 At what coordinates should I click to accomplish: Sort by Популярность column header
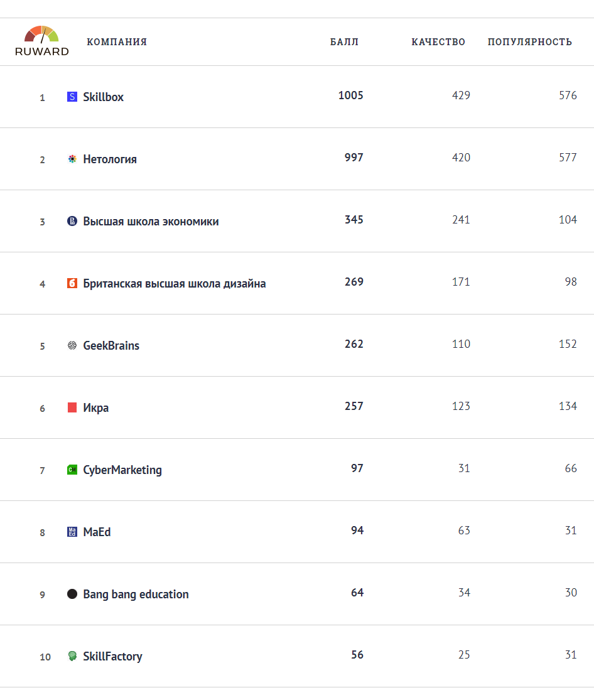coord(529,42)
